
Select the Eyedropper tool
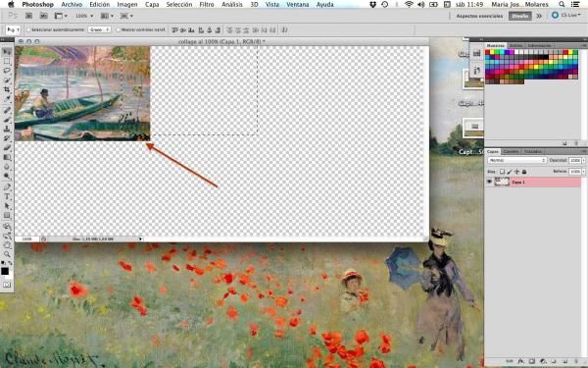point(7,99)
